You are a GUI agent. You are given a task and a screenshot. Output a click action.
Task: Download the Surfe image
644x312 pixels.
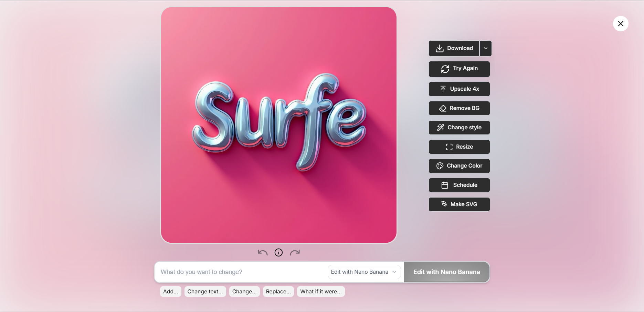(x=454, y=48)
